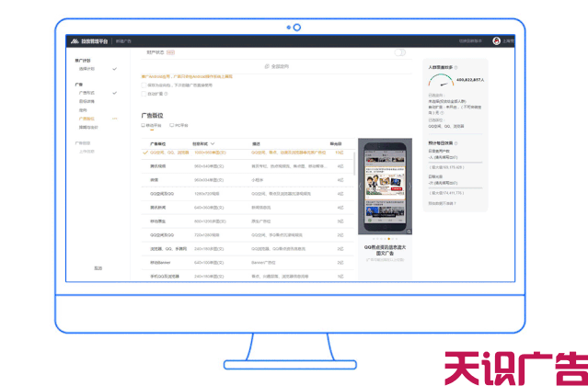
Task: Click the 描述 column header
Action: click(256, 143)
